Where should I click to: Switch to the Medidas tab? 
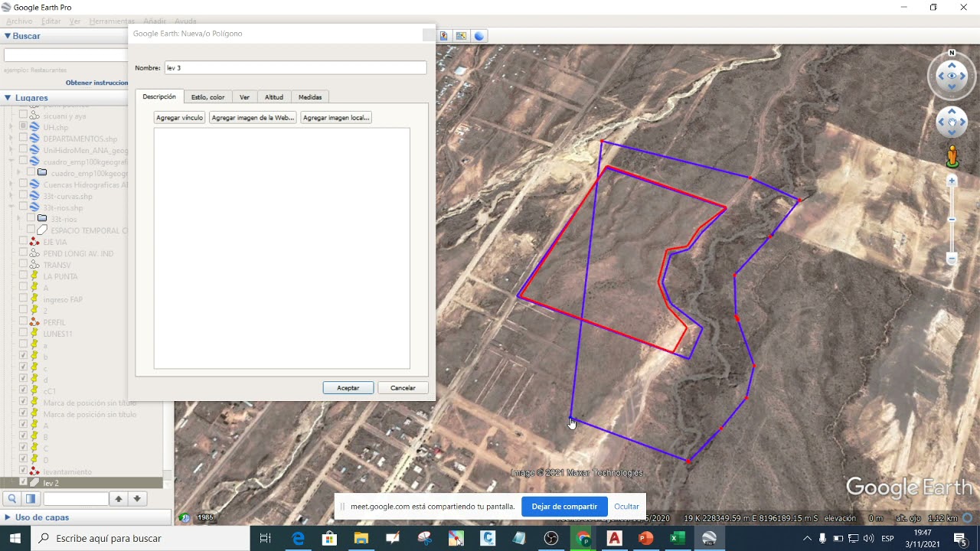pos(310,97)
